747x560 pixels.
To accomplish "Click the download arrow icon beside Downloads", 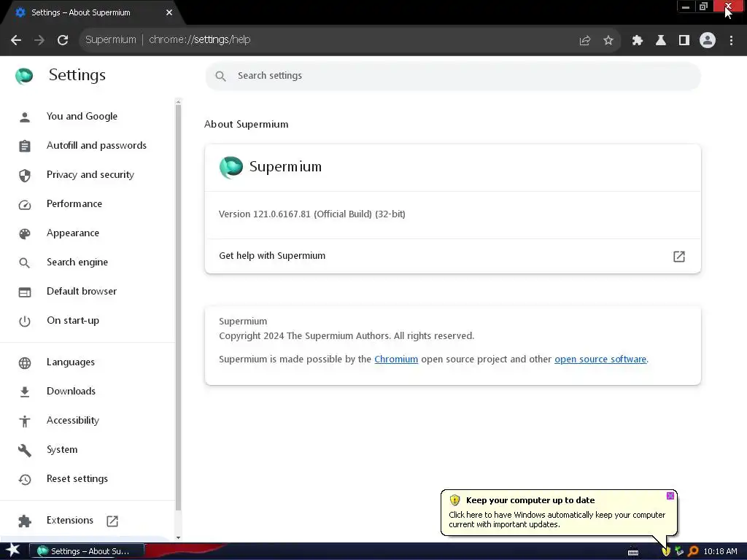I will (x=25, y=392).
